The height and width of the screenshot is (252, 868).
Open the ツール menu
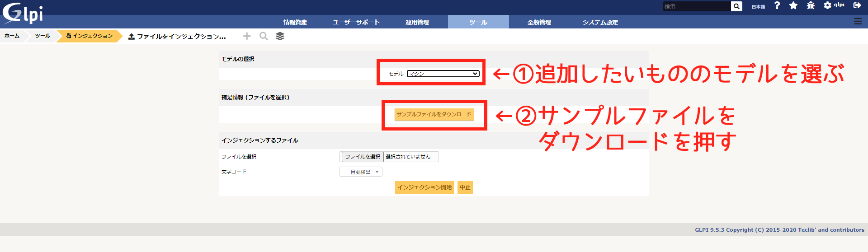(x=478, y=22)
